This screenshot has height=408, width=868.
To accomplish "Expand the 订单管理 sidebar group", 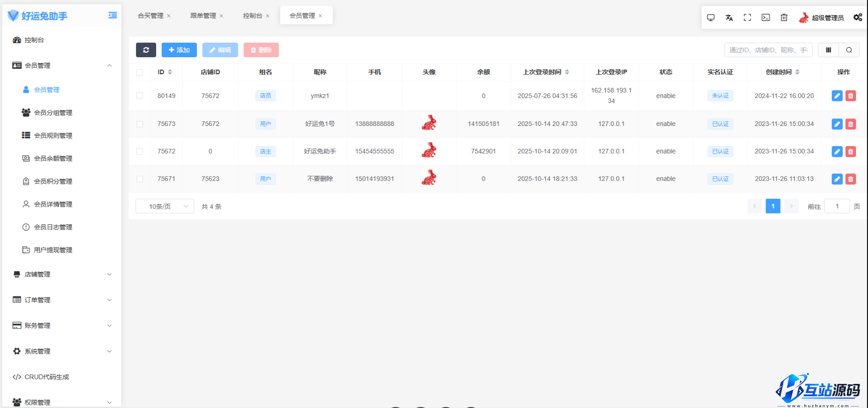I will (x=62, y=300).
